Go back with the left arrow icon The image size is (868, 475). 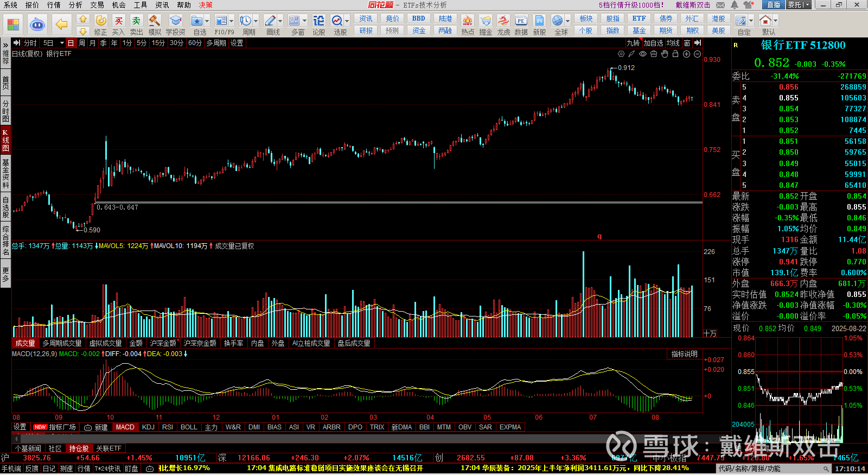point(62,24)
